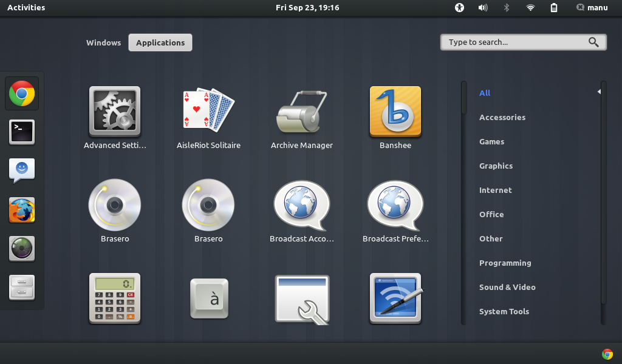Launch the Calculator application
Image resolution: width=622 pixels, height=364 pixels.
[x=115, y=298]
